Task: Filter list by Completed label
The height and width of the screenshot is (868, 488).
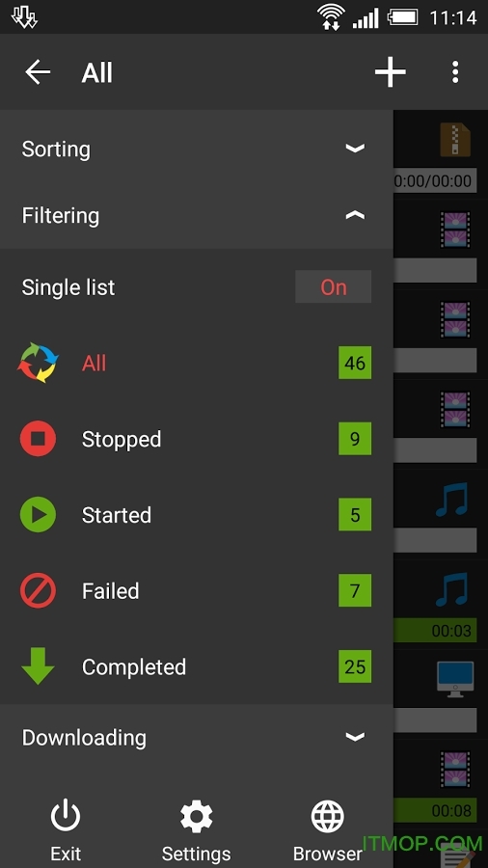Action: (134, 667)
